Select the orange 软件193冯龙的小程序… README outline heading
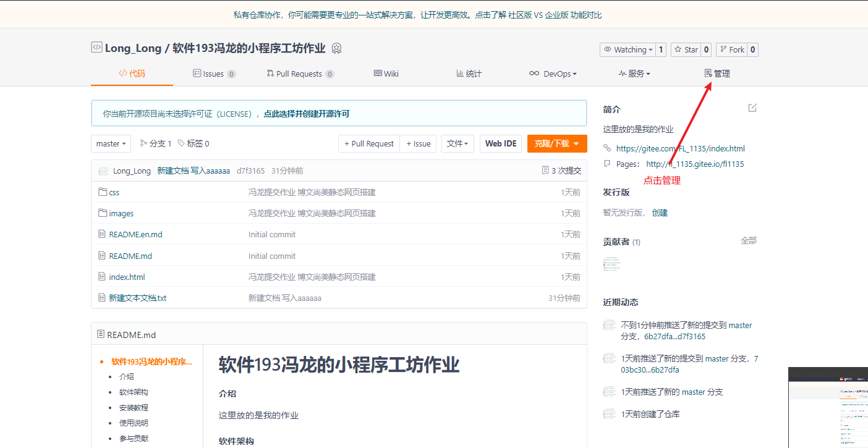868x448 pixels. pyautogui.click(x=151, y=361)
